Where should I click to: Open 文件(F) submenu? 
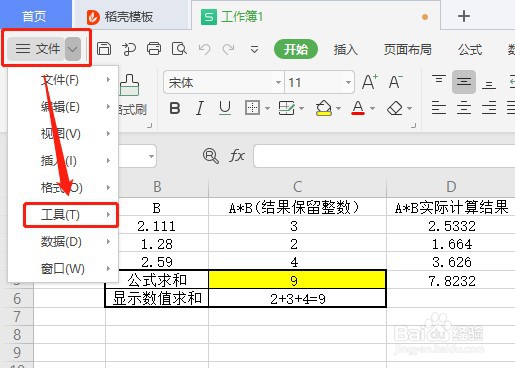(x=63, y=80)
